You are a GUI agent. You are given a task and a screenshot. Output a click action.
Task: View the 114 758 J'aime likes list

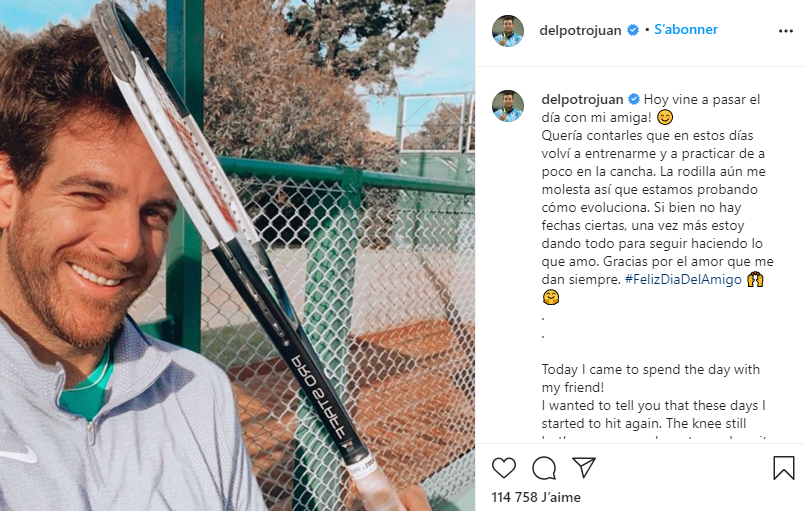click(536, 497)
